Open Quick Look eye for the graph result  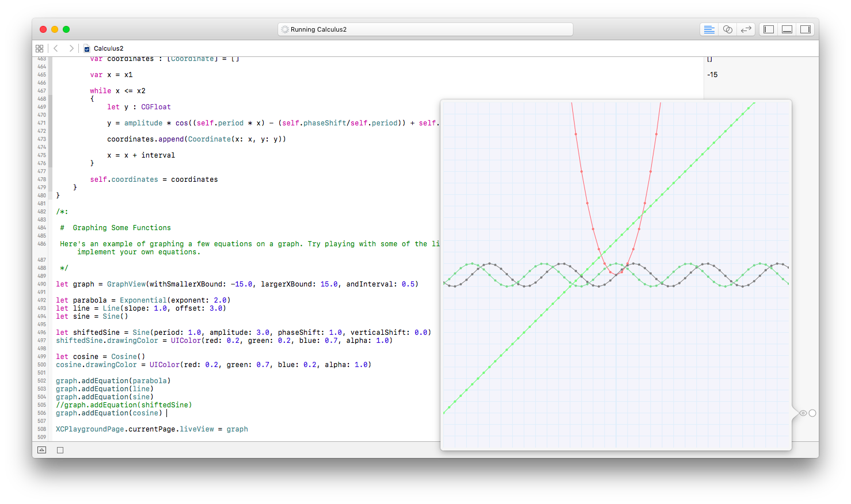click(x=803, y=413)
